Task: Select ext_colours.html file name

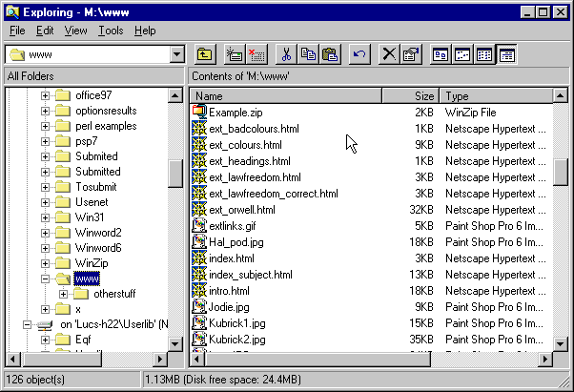Action: 246,145
